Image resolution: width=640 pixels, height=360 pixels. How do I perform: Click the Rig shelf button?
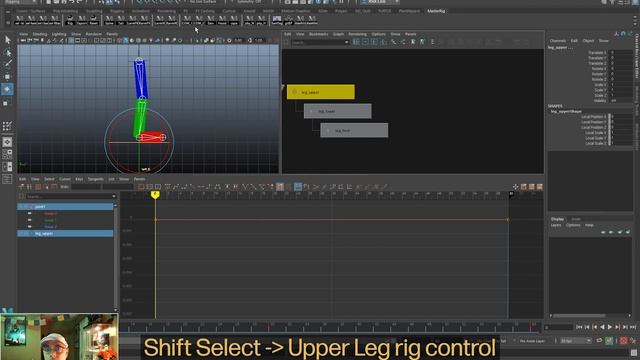[x=70, y=20]
